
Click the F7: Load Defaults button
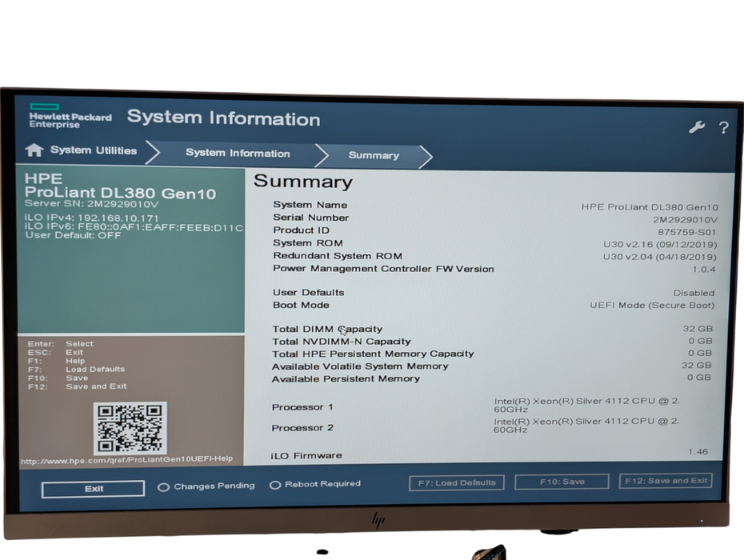(457, 482)
